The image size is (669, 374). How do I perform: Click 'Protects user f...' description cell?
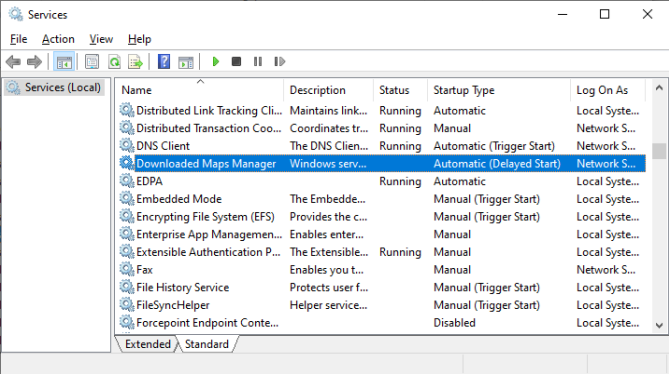coord(329,287)
